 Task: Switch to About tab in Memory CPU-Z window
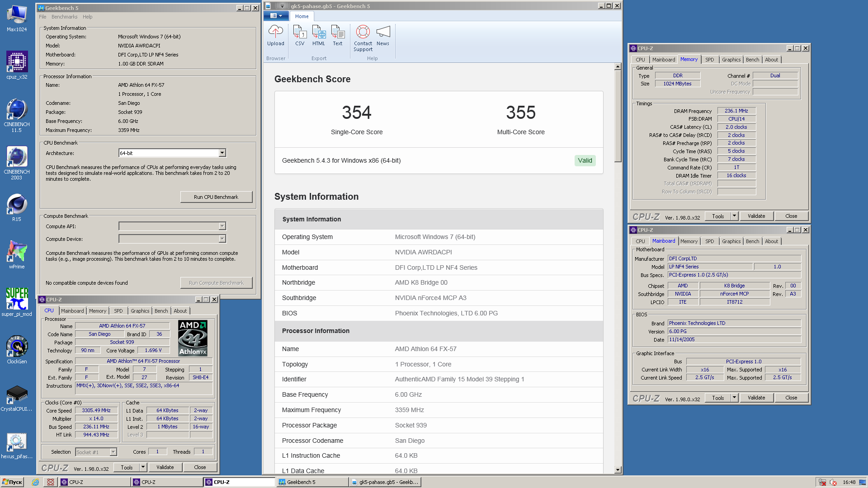(771, 60)
